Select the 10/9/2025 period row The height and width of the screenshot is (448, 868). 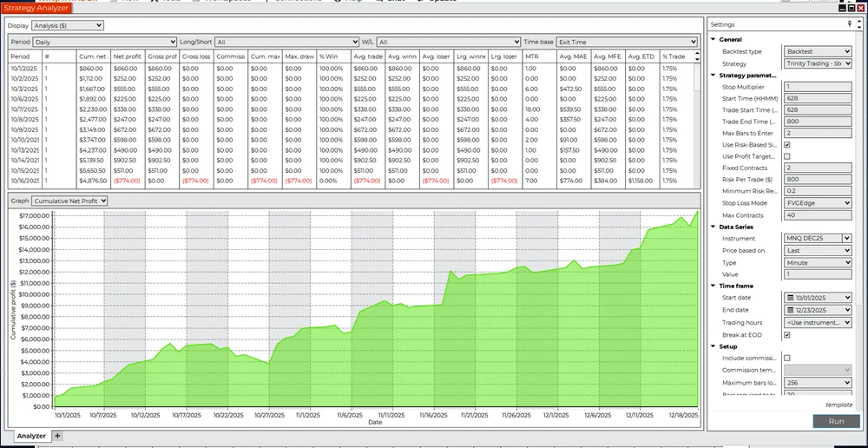[352, 130]
